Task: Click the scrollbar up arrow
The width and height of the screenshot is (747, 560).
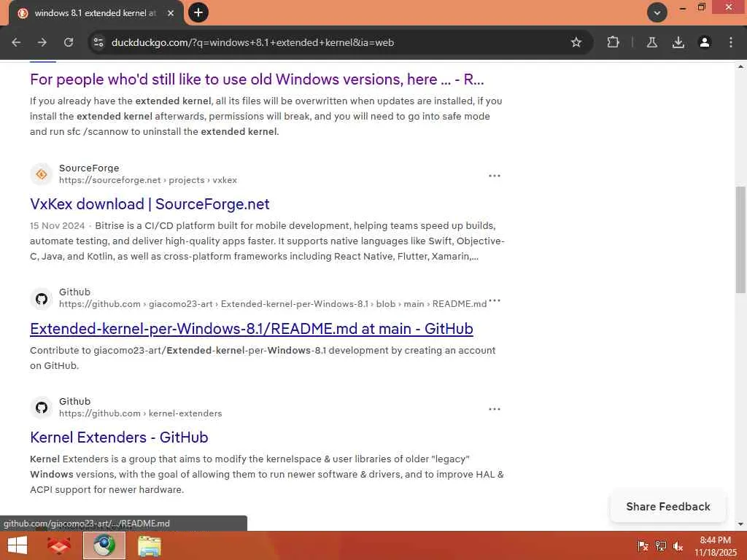Action: pos(740,66)
